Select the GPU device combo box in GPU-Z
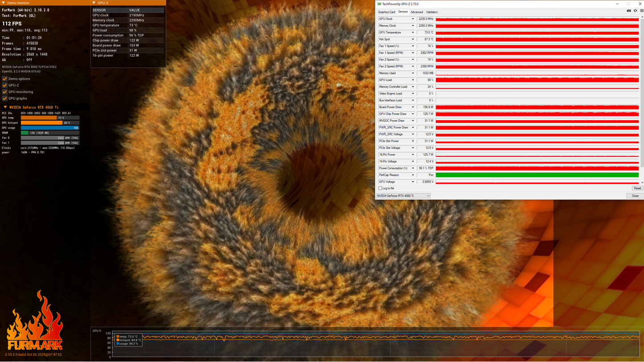 403,196
